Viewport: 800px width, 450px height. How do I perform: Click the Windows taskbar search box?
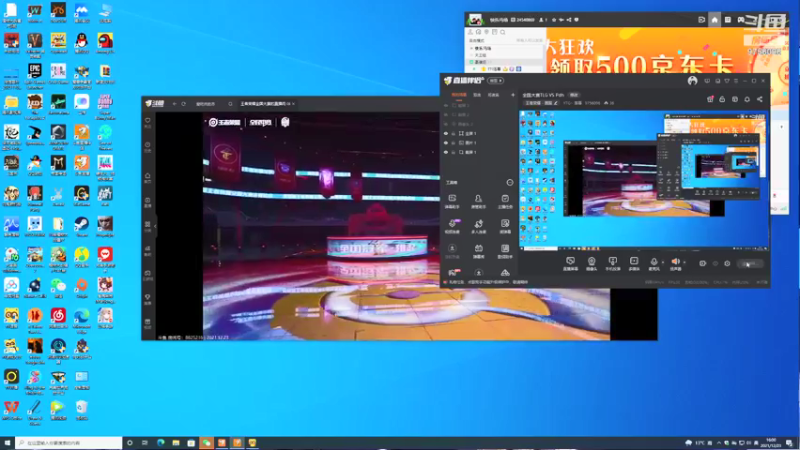(68, 443)
